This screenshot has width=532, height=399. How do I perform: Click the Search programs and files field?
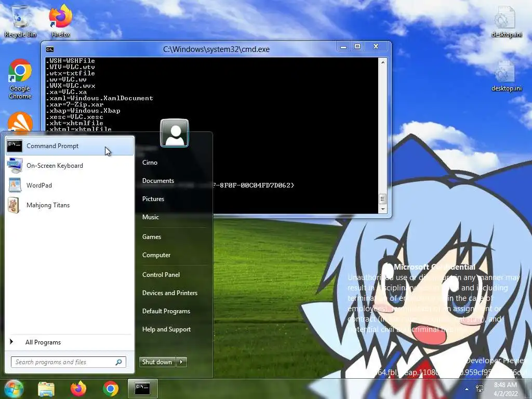(68, 362)
